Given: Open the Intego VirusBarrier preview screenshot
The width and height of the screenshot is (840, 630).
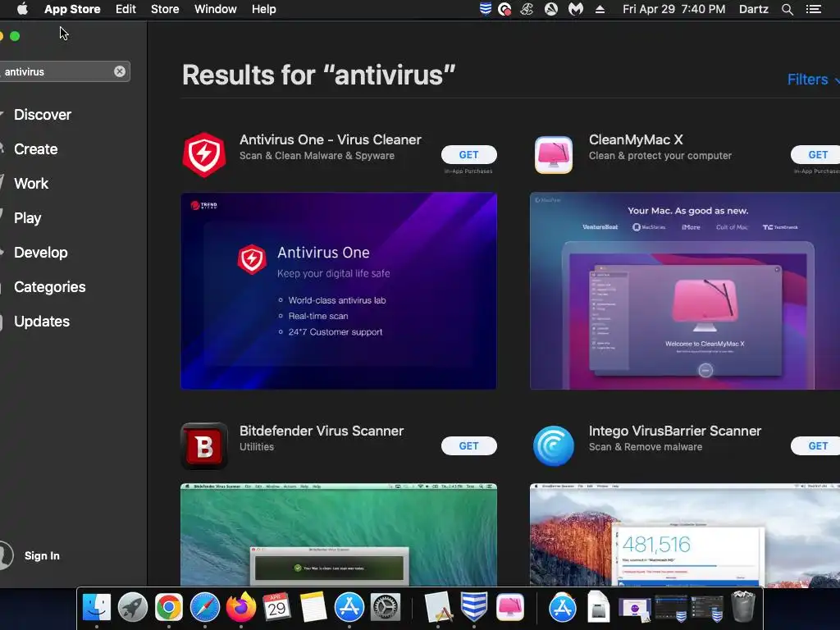Looking at the screenshot, I should 685,535.
